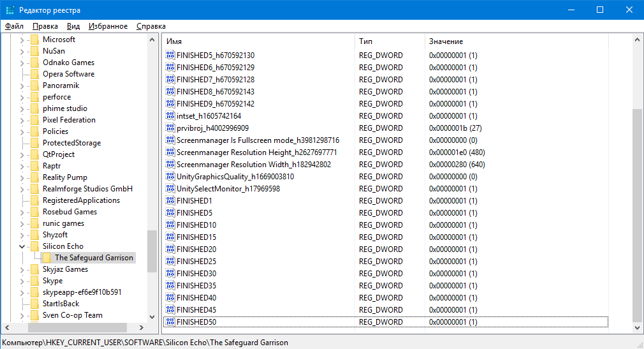Select the runic games key
This screenshot has height=349, width=644.
click(x=63, y=223)
